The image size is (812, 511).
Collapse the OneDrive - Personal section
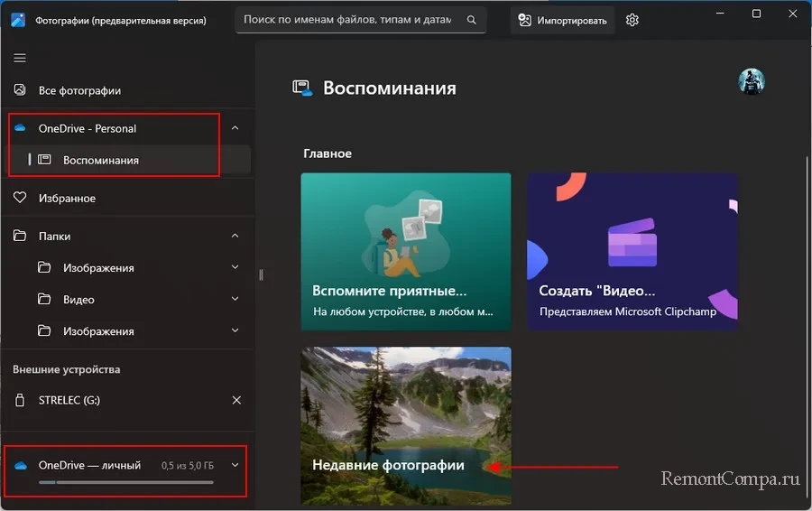pyautogui.click(x=235, y=128)
